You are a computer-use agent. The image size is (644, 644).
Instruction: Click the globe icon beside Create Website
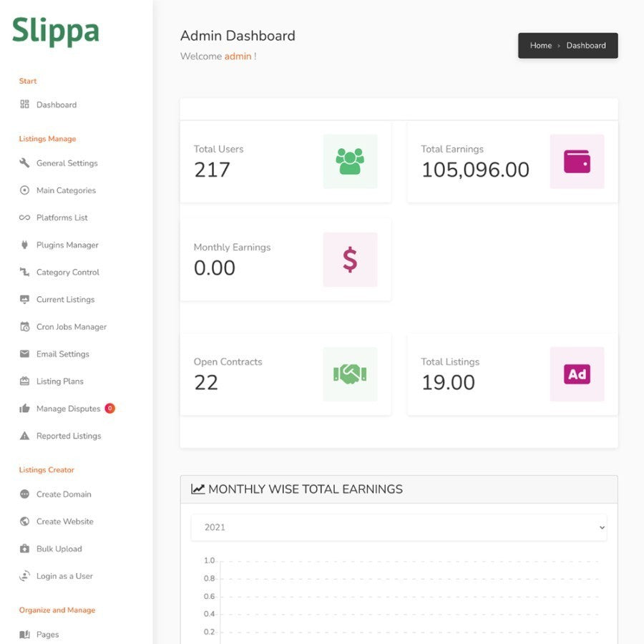24,521
